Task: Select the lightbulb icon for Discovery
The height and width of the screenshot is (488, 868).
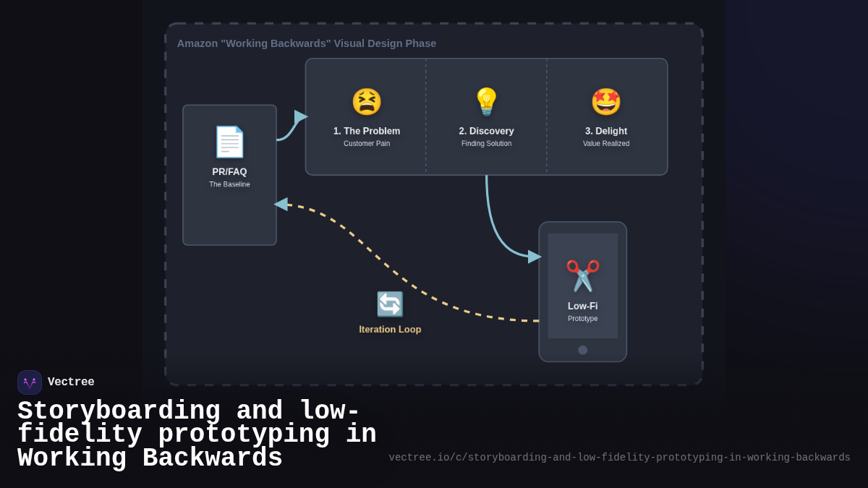Action: (x=486, y=102)
